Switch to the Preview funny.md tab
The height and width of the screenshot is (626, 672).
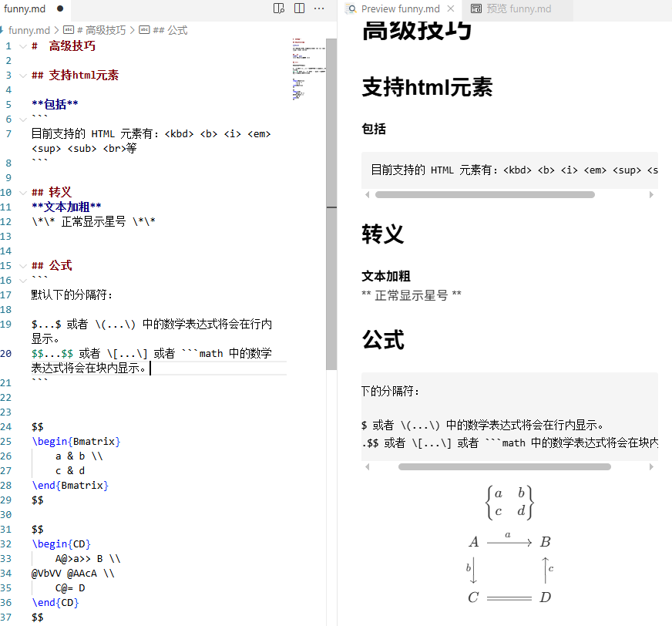pos(400,8)
